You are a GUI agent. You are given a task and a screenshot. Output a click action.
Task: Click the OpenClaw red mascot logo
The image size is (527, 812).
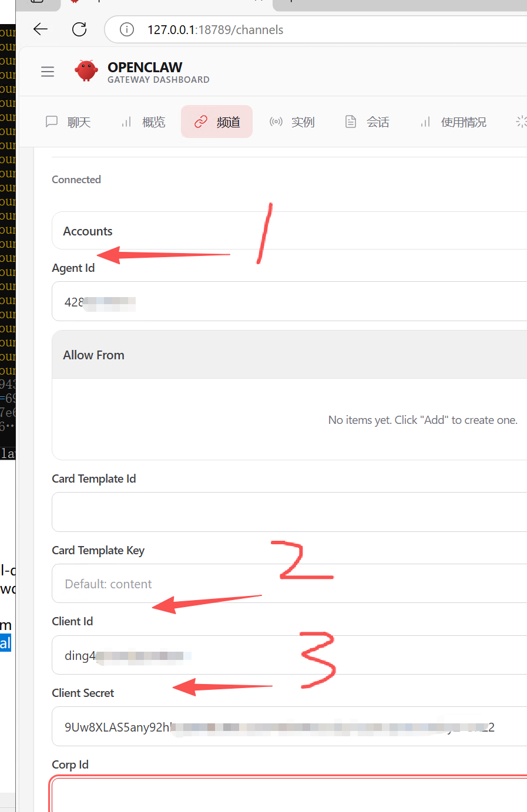[86, 71]
